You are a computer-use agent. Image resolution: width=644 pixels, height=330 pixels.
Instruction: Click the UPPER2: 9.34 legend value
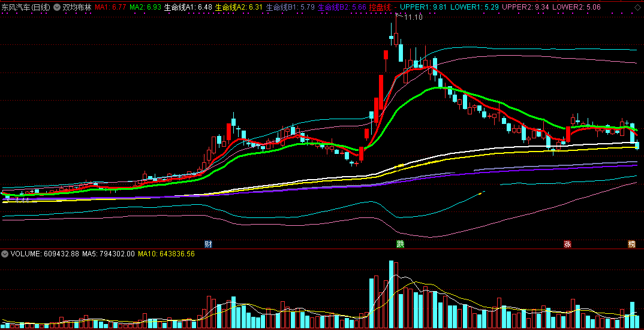pyautogui.click(x=526, y=7)
